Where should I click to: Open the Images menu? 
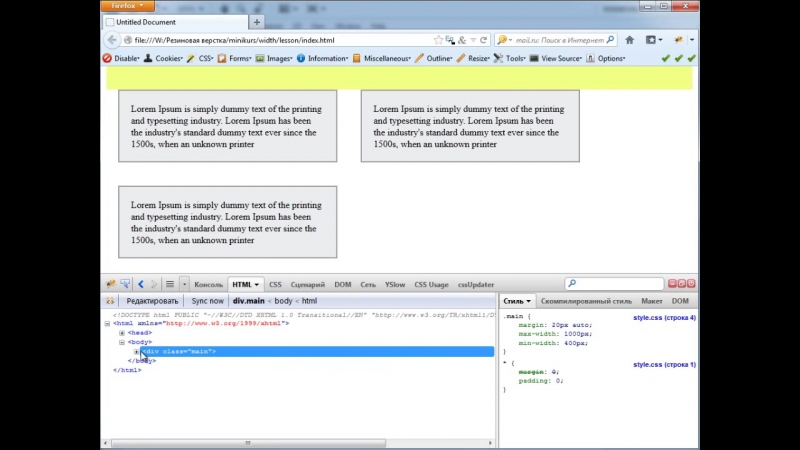[x=274, y=58]
